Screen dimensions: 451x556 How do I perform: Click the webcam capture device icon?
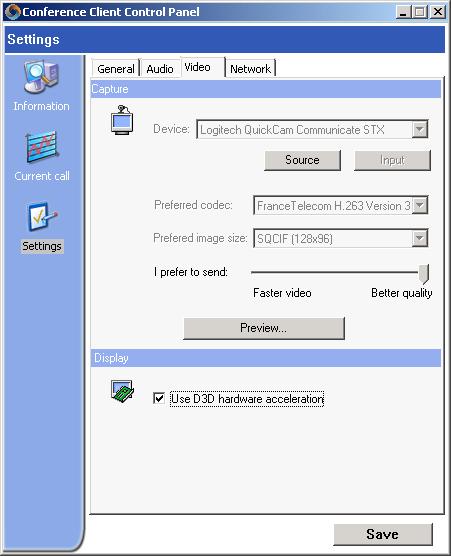point(122,120)
